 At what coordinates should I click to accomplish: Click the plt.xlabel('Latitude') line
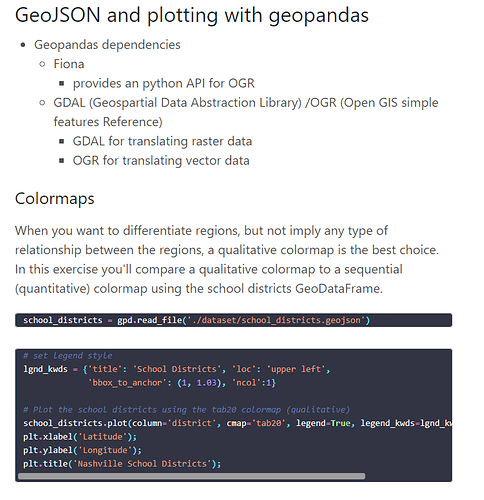tap(80, 437)
